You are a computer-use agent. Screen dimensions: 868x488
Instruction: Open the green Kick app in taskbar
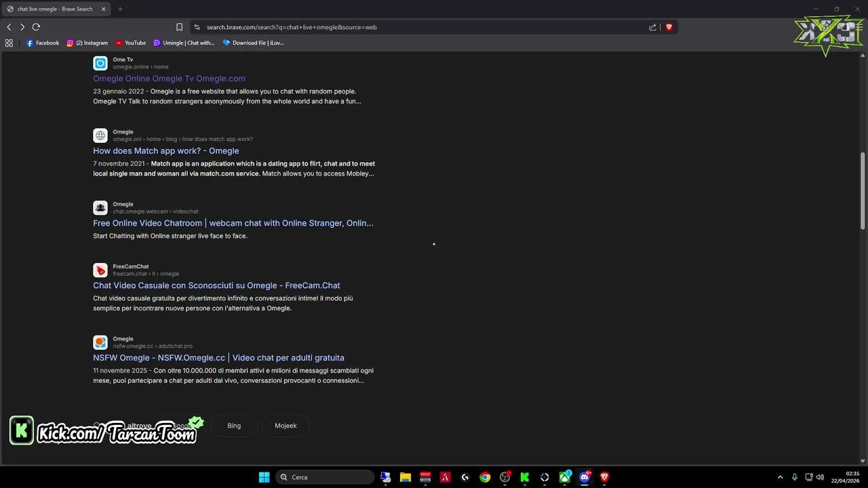coord(524,477)
